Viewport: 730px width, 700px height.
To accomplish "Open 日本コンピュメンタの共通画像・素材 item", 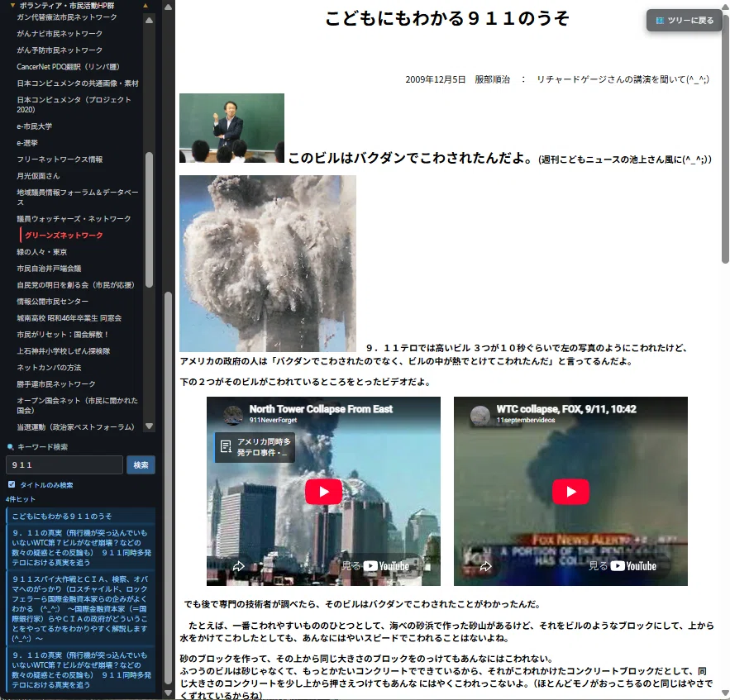I will (78, 83).
